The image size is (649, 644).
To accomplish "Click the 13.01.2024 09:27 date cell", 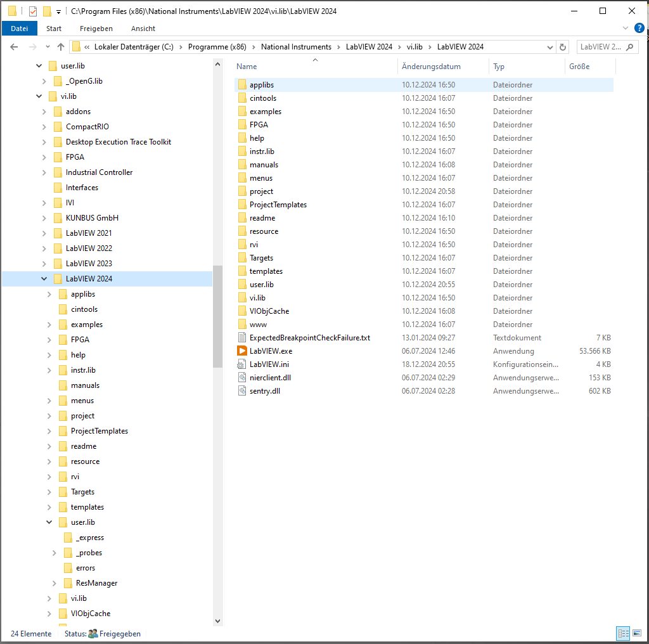I will coord(428,338).
